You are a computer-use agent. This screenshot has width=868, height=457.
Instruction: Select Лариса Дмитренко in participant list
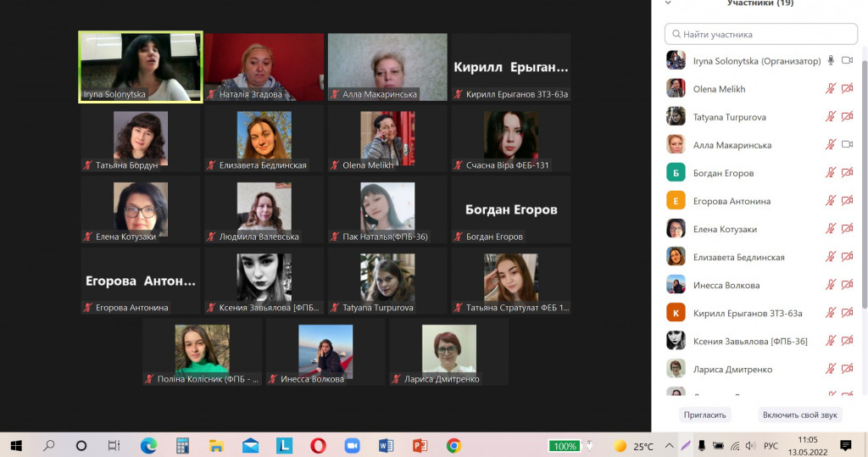(x=732, y=369)
